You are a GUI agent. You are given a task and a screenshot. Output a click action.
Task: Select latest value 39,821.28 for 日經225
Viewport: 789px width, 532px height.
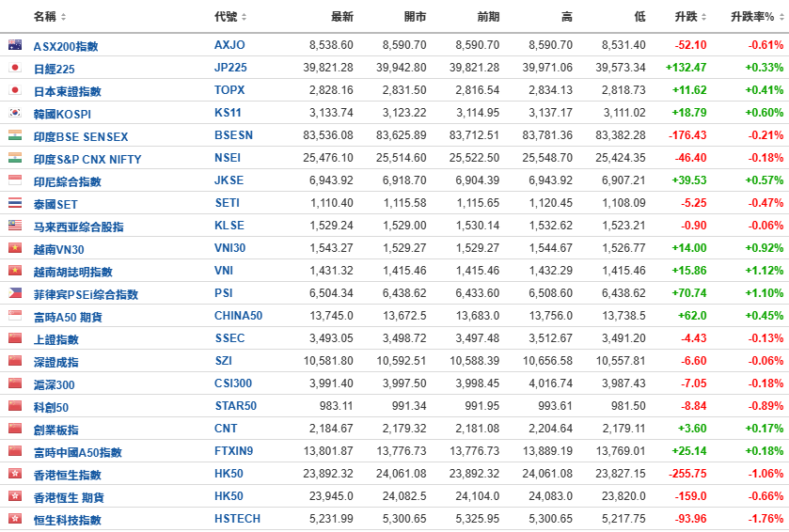point(328,68)
